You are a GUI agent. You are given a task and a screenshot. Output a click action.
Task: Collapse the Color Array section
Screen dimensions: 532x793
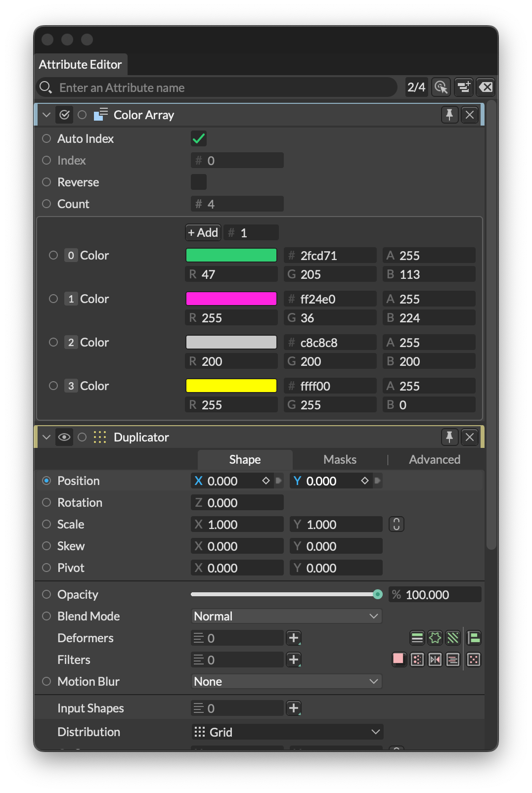tap(46, 115)
